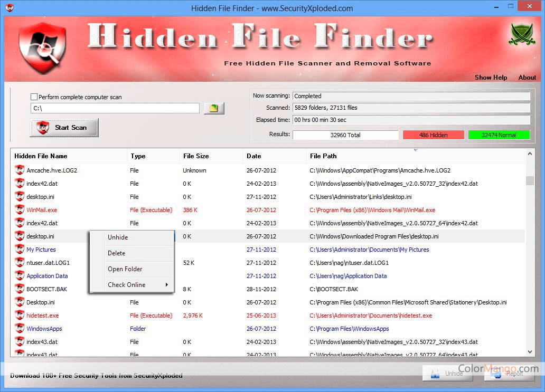
Task: Click the icon beside WinMail.exe
Action: (20, 209)
